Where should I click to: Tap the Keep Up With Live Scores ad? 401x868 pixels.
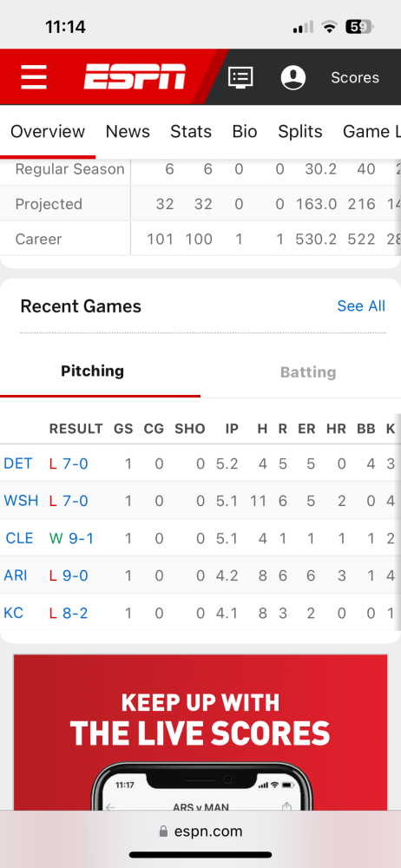coord(200,733)
